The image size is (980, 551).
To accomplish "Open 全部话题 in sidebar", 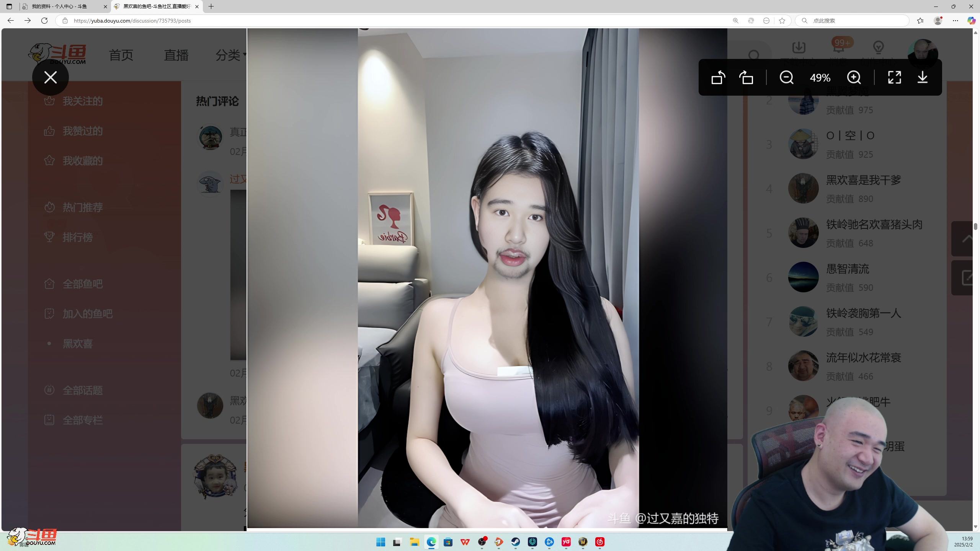I will [73, 390].
